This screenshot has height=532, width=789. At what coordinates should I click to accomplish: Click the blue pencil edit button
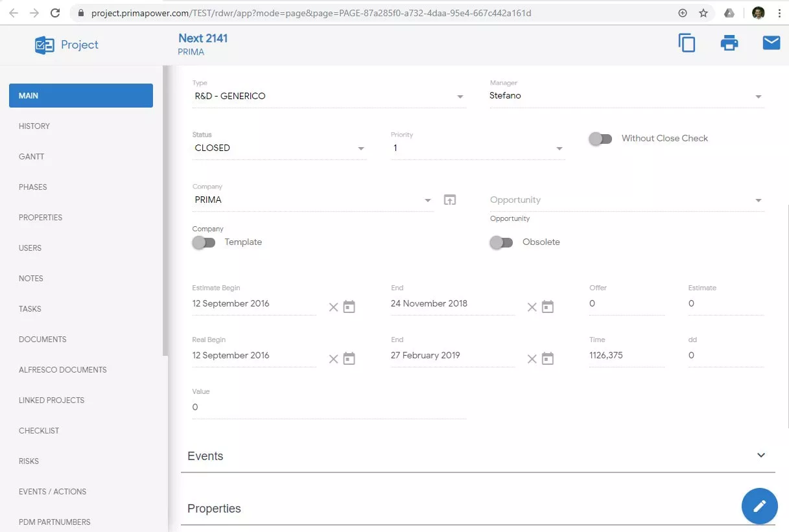(759, 506)
